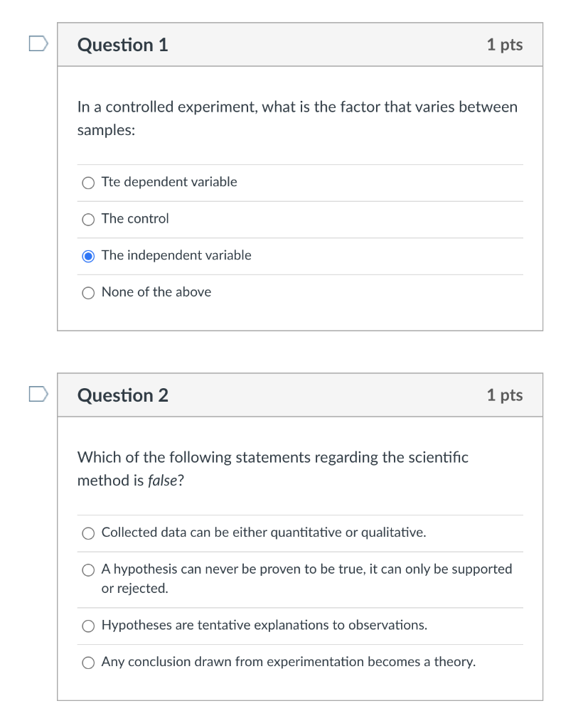Click the bookmark icon beside Question 1
The image size is (583, 728).
click(x=39, y=43)
